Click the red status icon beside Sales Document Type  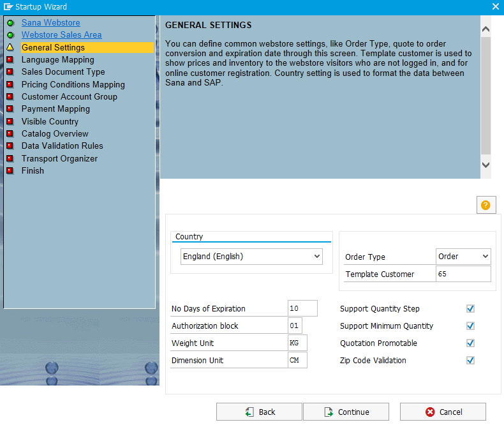click(x=10, y=72)
